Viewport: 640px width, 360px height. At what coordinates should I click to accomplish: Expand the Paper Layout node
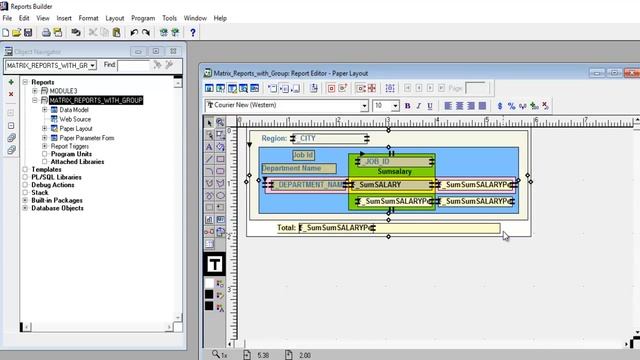click(44, 129)
